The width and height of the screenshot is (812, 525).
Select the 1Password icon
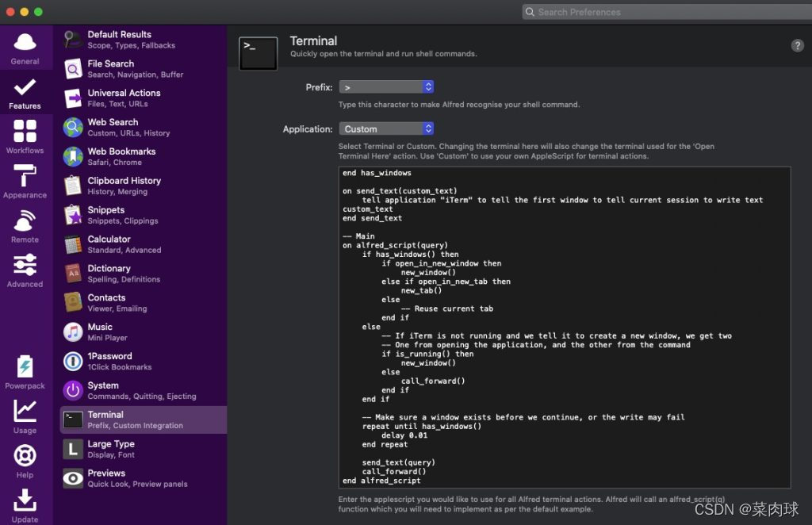pos(73,361)
